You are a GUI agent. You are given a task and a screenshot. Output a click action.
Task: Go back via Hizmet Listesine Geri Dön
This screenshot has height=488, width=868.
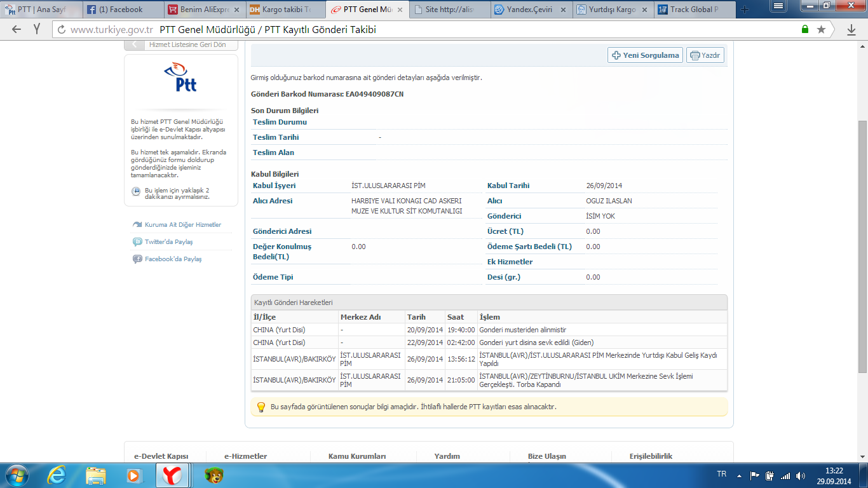181,44
